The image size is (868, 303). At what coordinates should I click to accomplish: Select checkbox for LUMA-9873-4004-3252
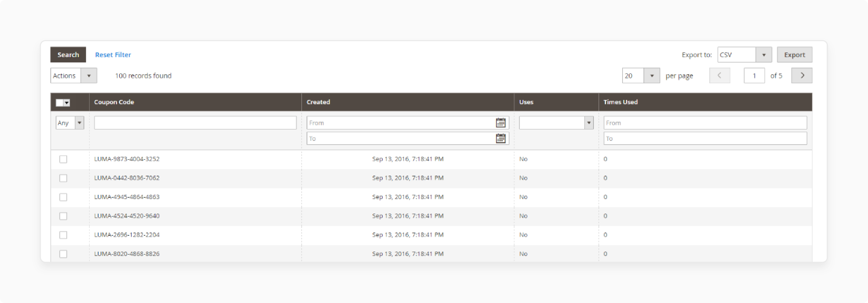pyautogui.click(x=63, y=159)
